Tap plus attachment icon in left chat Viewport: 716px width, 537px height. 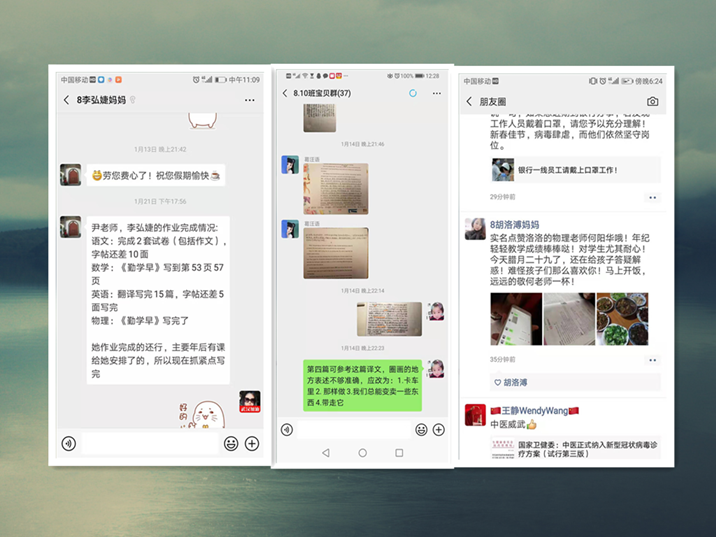pos(252,443)
